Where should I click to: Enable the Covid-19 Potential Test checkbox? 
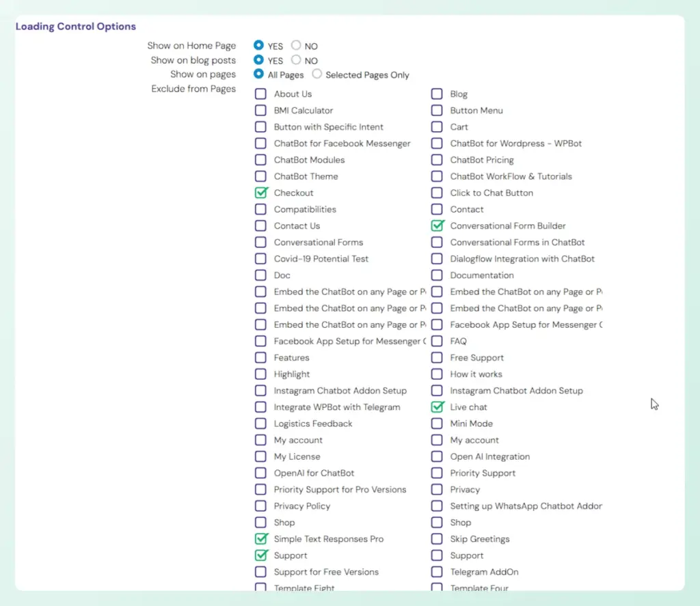point(260,258)
